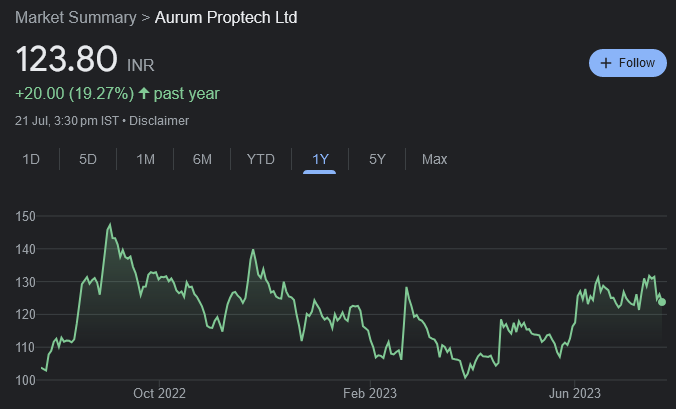676x409 pixels.
Task: View the 5Y price history tab
Action: 377,159
